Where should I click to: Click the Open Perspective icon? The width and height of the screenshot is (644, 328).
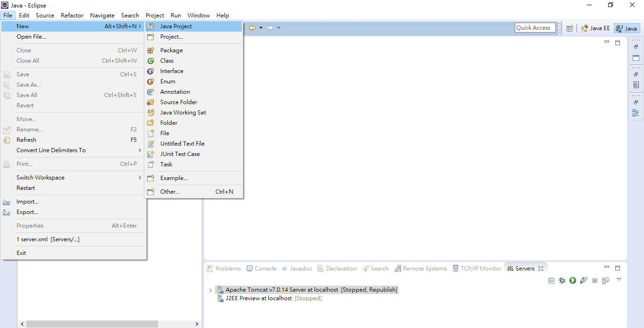(570, 28)
